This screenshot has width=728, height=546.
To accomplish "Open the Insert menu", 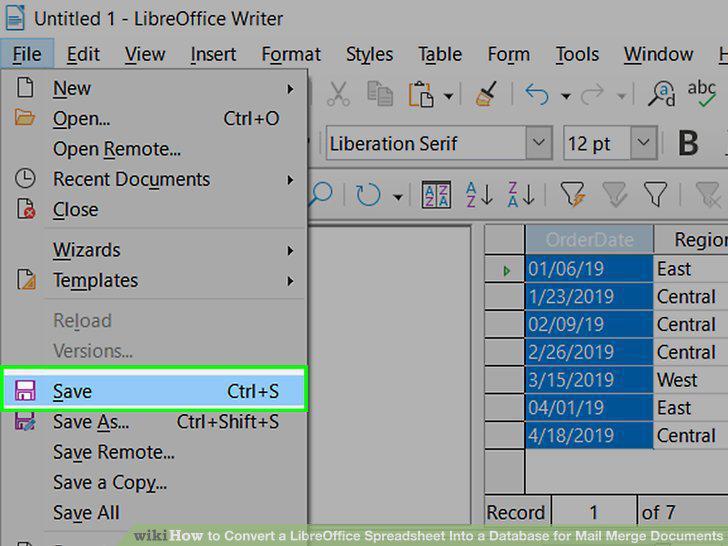I will click(213, 54).
